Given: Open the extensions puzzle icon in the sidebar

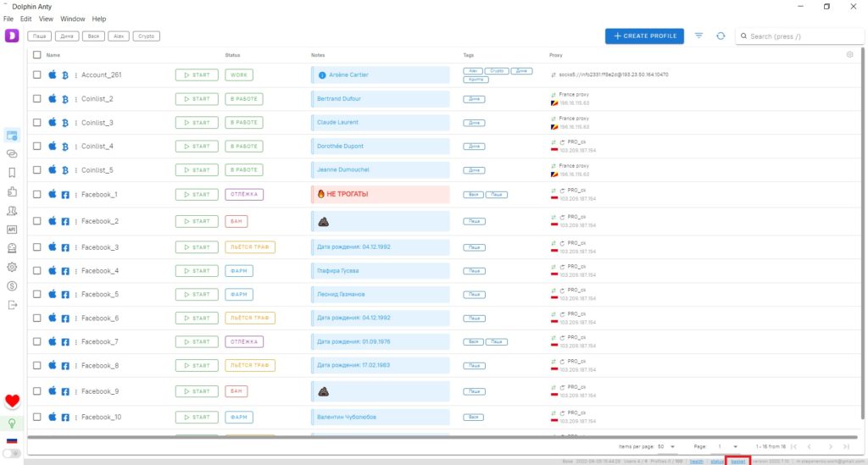Looking at the screenshot, I should [12, 192].
